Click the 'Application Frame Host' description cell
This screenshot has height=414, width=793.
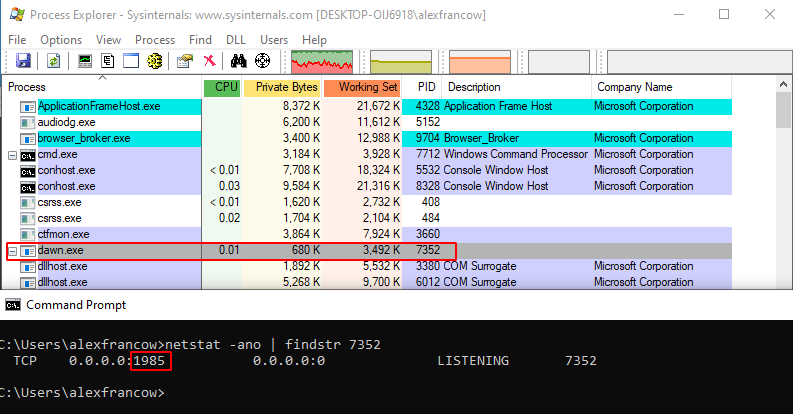click(498, 106)
